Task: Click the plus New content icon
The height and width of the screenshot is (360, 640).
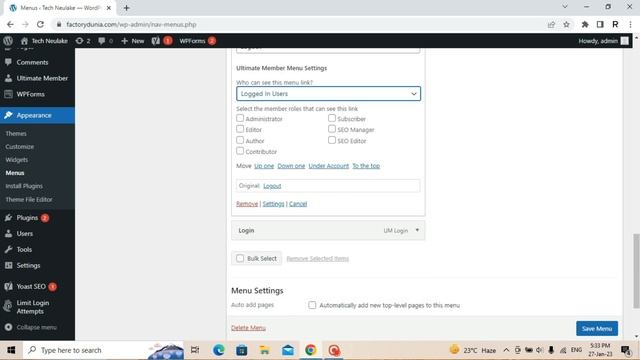Action: (124, 41)
